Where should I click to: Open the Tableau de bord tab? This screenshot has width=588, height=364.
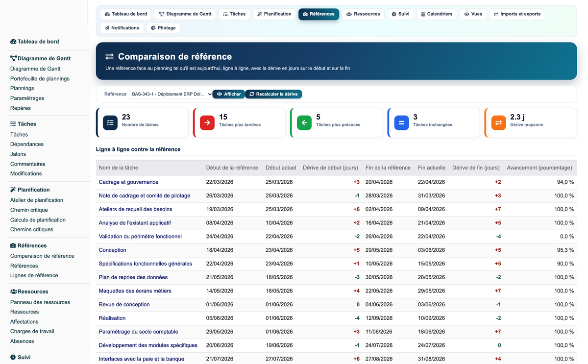[126, 14]
